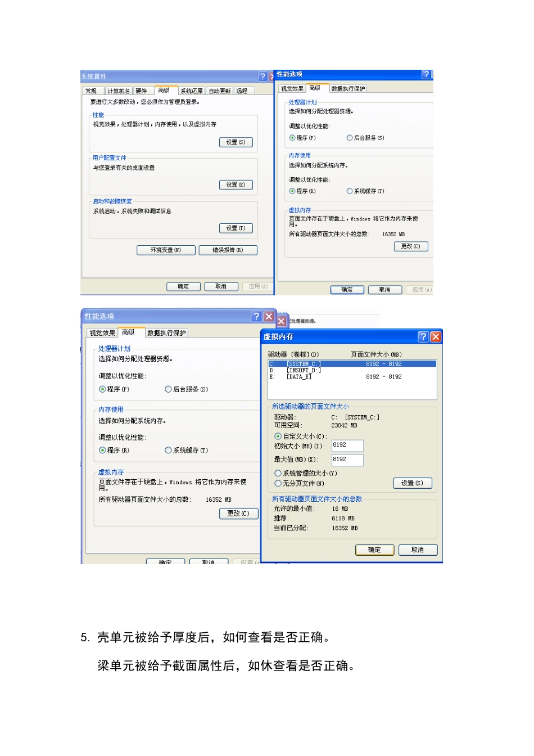Click 更改(C) in 性能选项 beside 系统属性

pyautogui.click(x=411, y=246)
